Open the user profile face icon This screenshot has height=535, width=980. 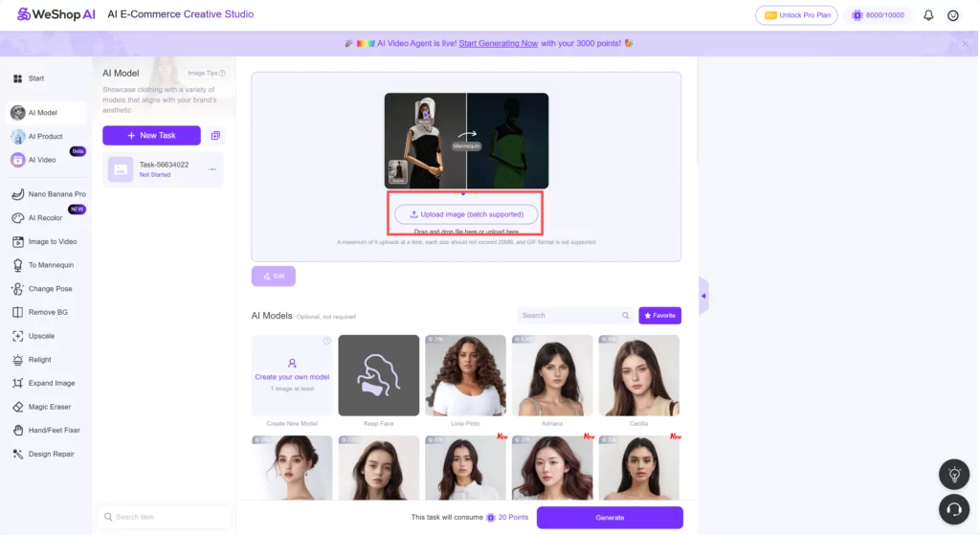953,15
